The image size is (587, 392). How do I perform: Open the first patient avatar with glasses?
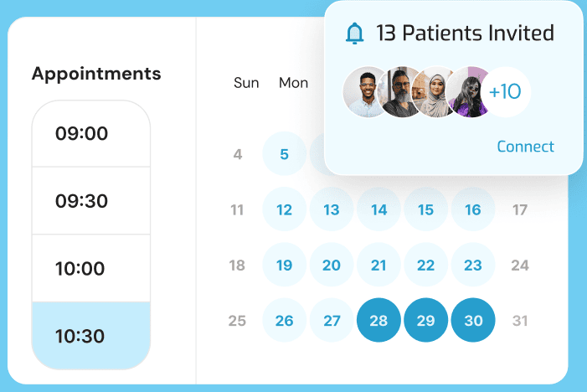click(365, 92)
